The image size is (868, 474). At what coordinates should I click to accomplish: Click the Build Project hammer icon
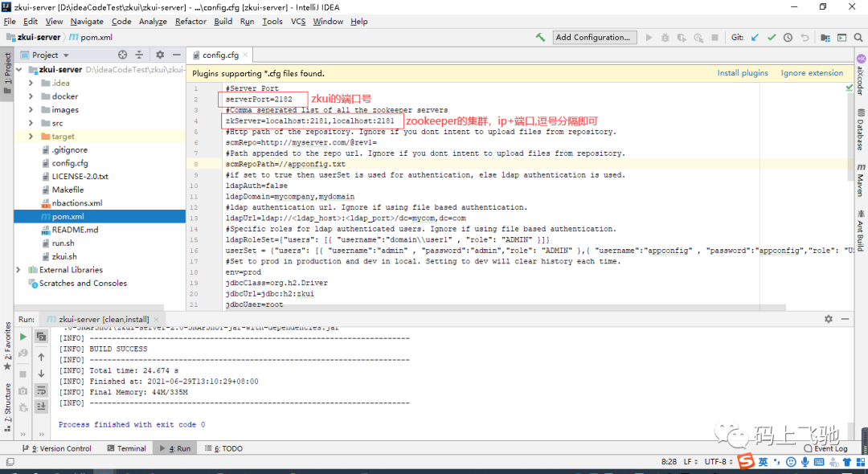tap(540, 37)
